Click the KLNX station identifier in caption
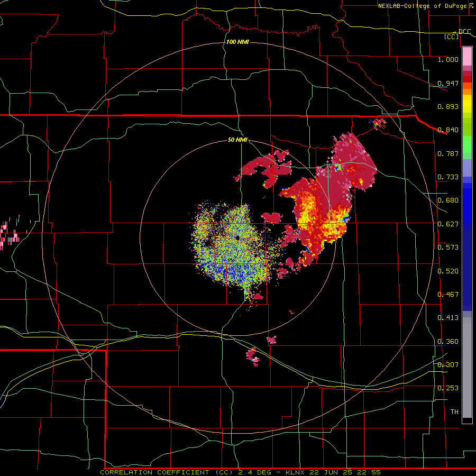 pyautogui.click(x=296, y=472)
